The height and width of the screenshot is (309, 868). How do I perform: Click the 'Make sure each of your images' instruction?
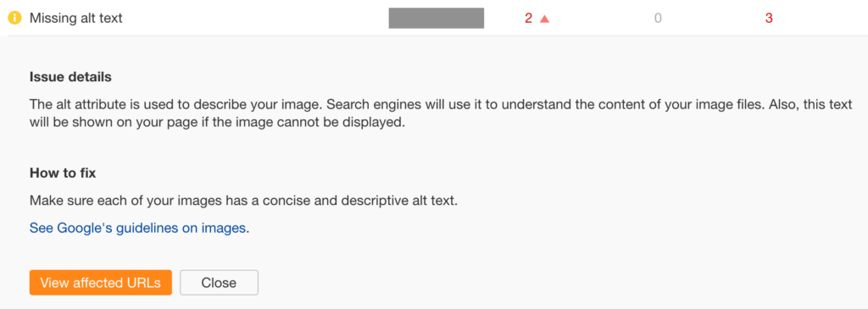click(243, 200)
